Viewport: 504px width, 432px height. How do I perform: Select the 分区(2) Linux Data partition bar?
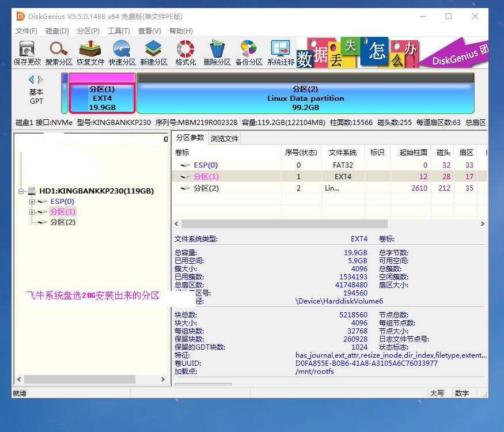tap(305, 98)
